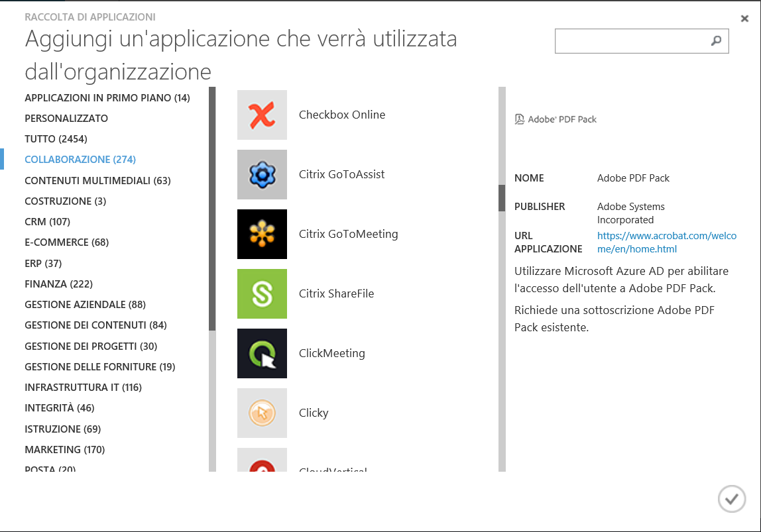Select the Citrix GoToAssist gear icon
This screenshot has width=761, height=532.
(262, 175)
